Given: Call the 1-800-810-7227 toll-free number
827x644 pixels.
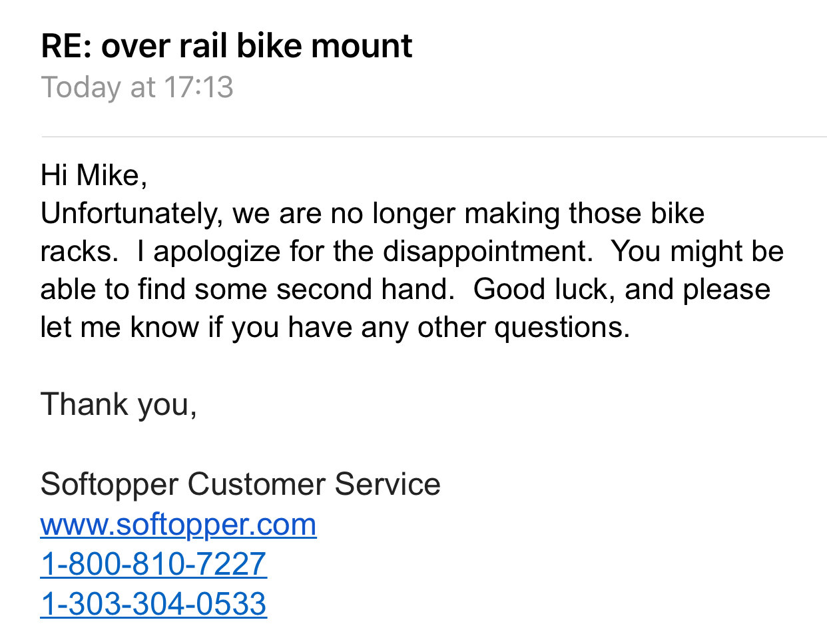Looking at the screenshot, I should click(x=153, y=564).
